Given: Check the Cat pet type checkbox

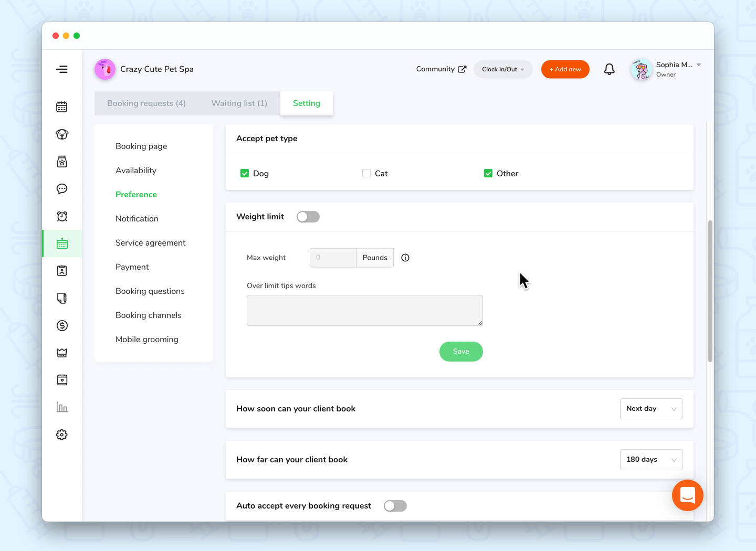Looking at the screenshot, I should [x=366, y=173].
